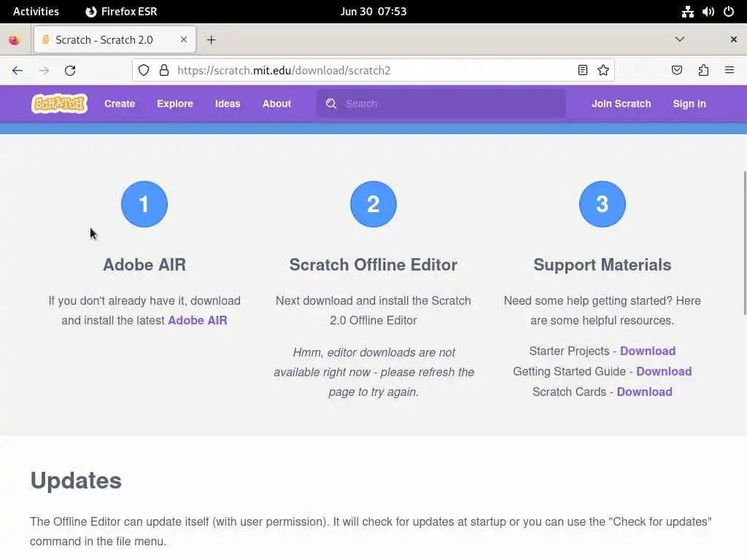Click the volume speaker icon in the top bar
Viewport: 747px width, 560px height.
tap(708, 12)
